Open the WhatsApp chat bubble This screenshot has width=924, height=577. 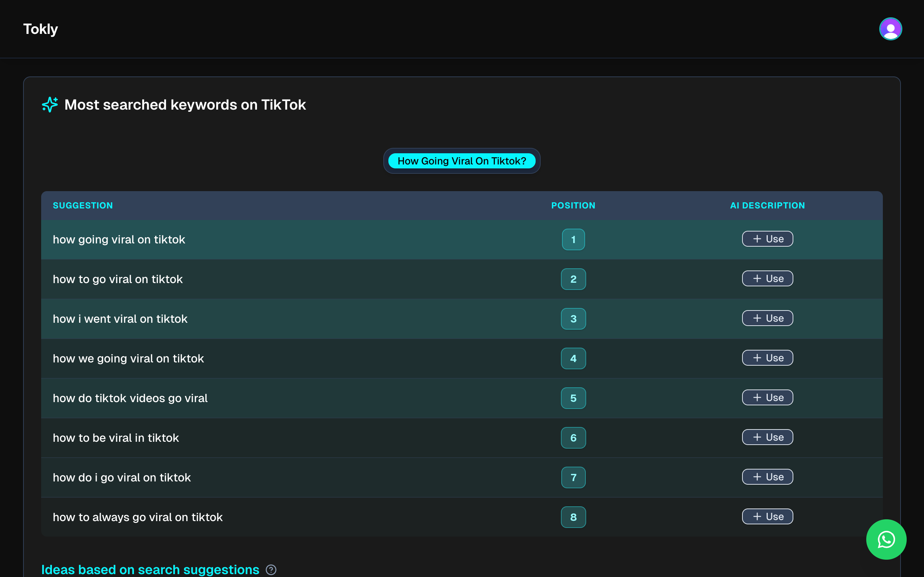pyautogui.click(x=886, y=539)
